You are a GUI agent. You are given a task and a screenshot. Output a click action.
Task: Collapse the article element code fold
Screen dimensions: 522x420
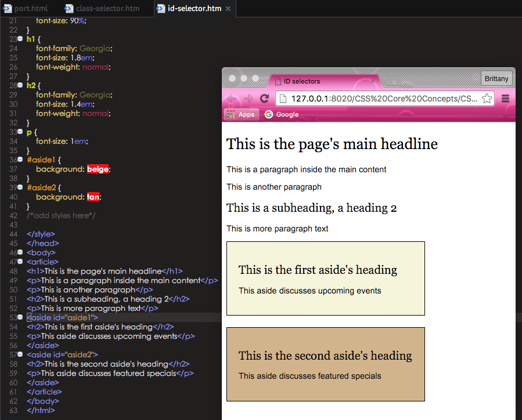coord(20,262)
